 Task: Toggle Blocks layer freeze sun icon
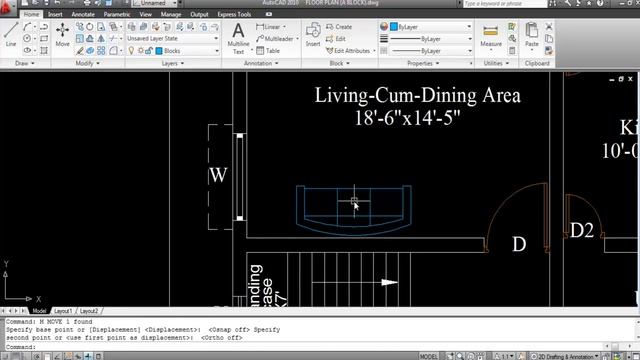(140, 51)
